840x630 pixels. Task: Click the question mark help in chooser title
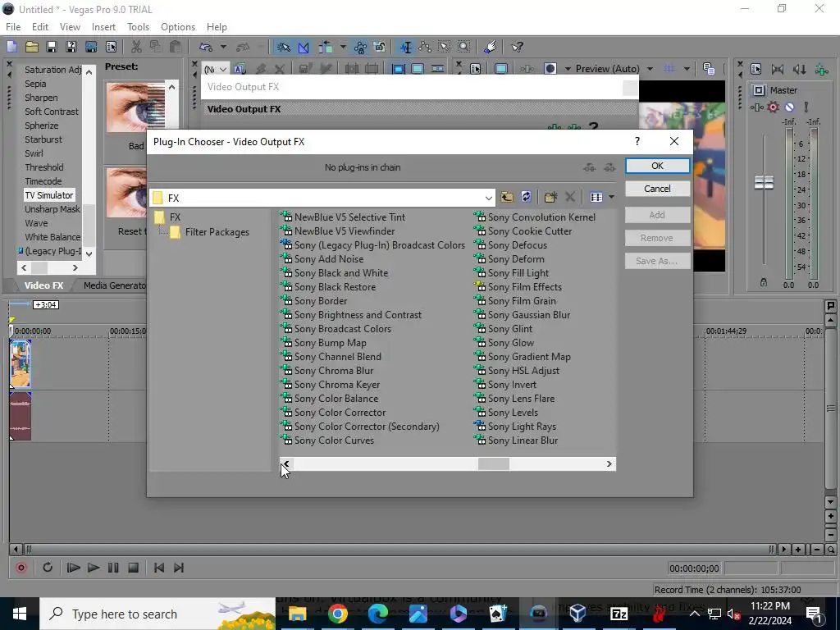click(x=637, y=141)
